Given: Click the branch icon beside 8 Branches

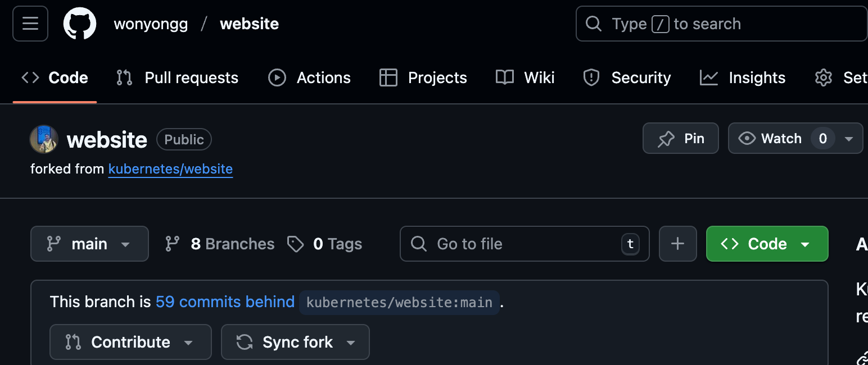Looking at the screenshot, I should (172, 244).
